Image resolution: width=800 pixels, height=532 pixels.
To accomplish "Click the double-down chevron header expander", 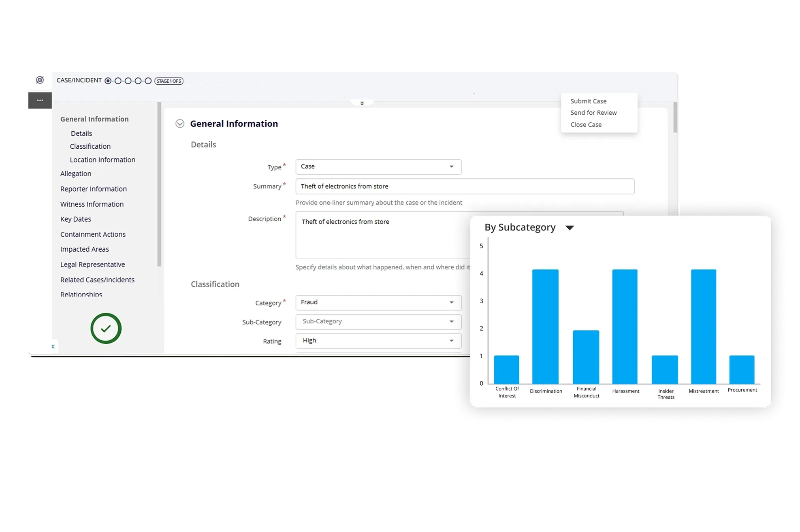I will (x=362, y=103).
